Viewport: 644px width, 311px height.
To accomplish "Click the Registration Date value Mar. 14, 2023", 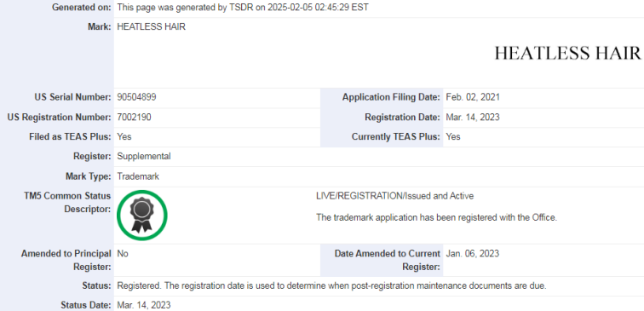I will click(x=473, y=117).
